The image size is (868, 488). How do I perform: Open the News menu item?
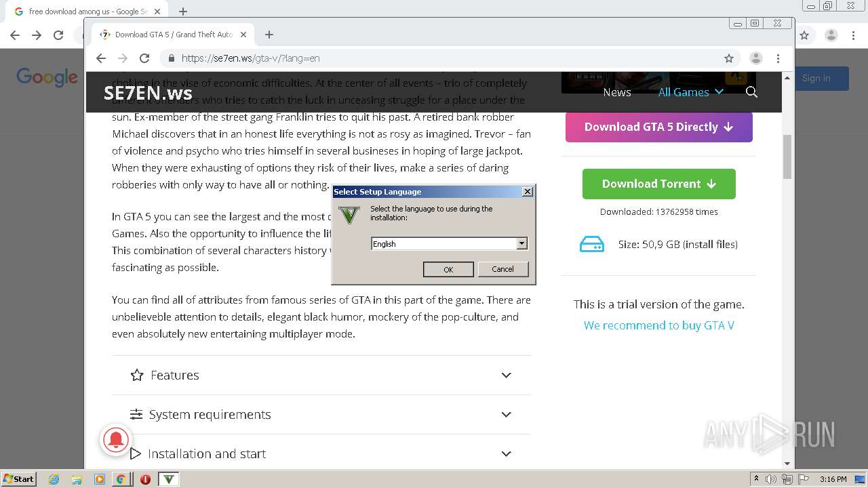tap(617, 92)
